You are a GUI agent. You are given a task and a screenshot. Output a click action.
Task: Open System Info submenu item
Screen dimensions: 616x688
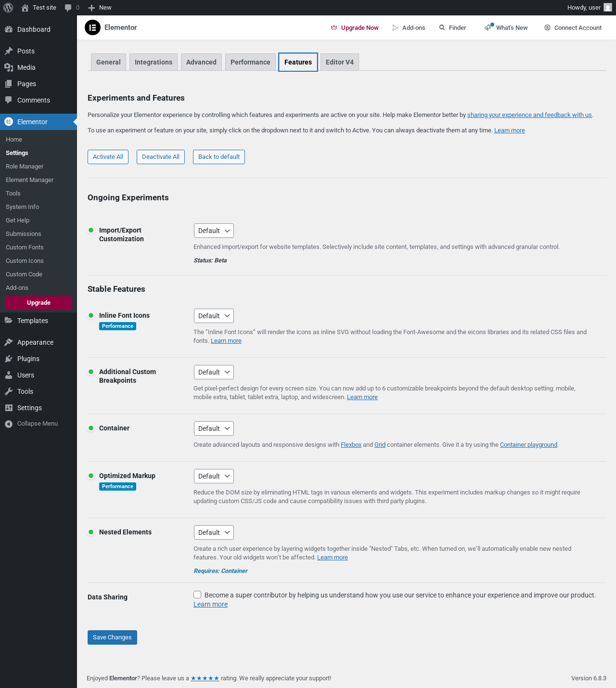pos(23,207)
